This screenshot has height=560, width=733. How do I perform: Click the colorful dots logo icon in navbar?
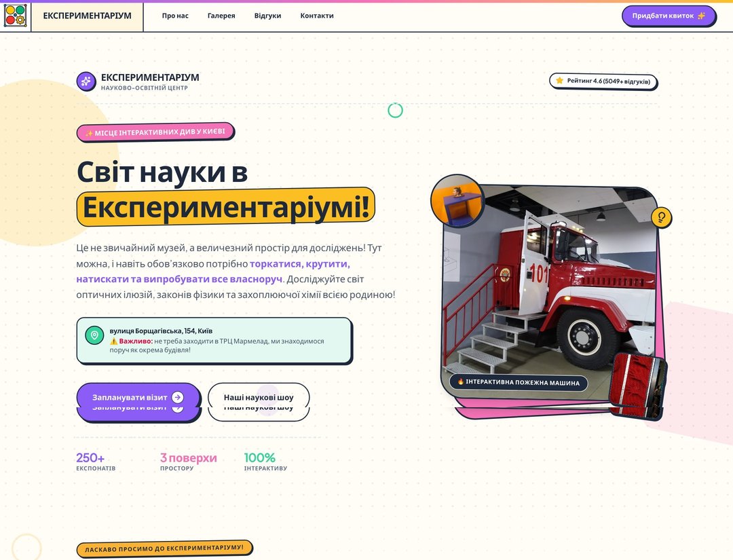(x=16, y=16)
